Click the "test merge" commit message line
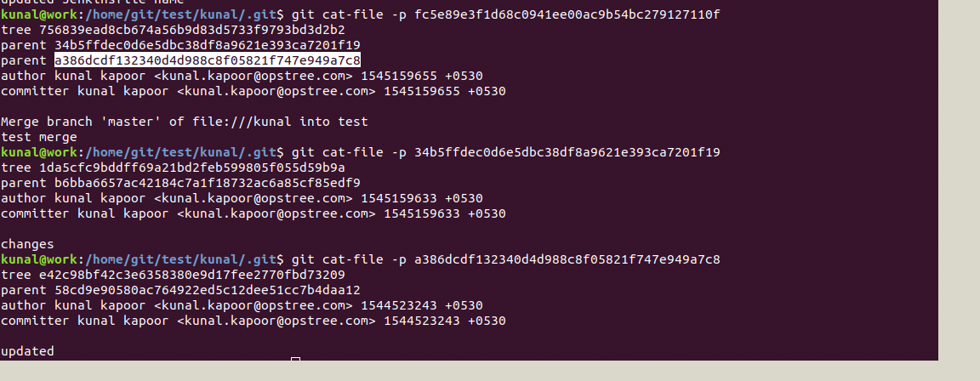Image resolution: width=980 pixels, height=381 pixels. point(39,137)
